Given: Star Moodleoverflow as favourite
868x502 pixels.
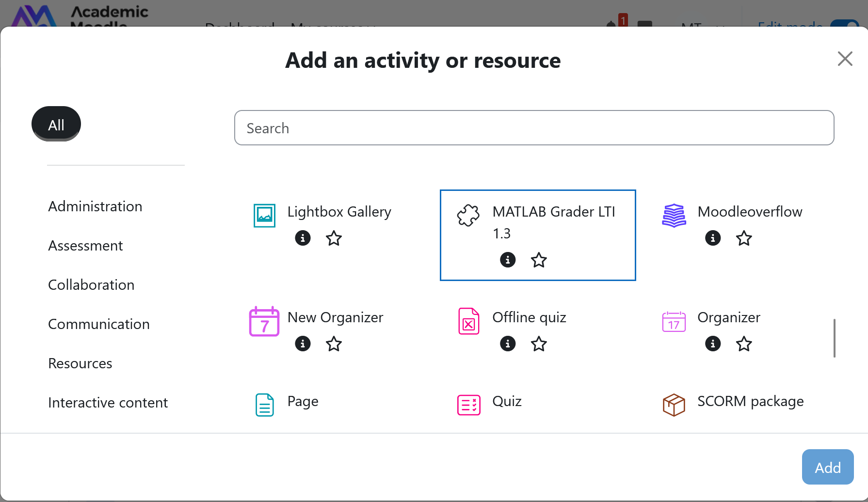Looking at the screenshot, I should point(744,238).
